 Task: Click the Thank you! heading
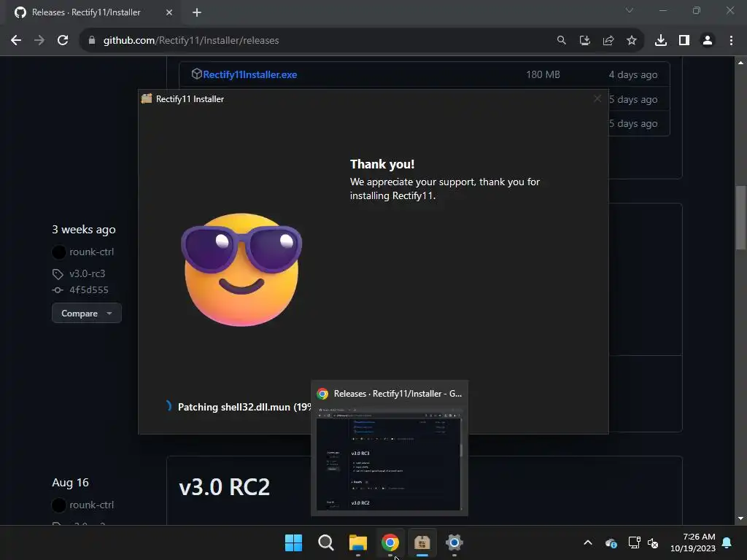(x=382, y=164)
